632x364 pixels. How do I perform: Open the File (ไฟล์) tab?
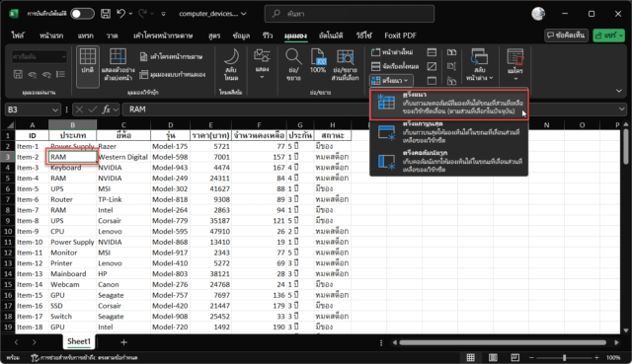tap(18, 36)
